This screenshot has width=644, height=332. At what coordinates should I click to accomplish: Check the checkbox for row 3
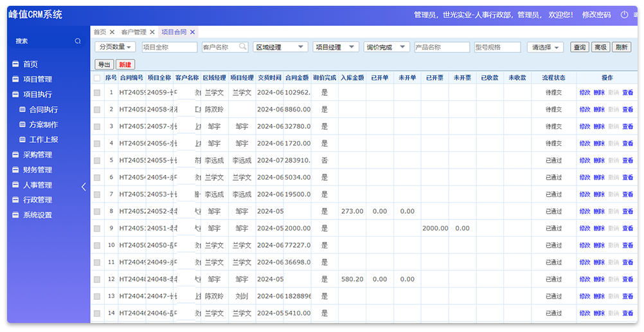click(97, 127)
